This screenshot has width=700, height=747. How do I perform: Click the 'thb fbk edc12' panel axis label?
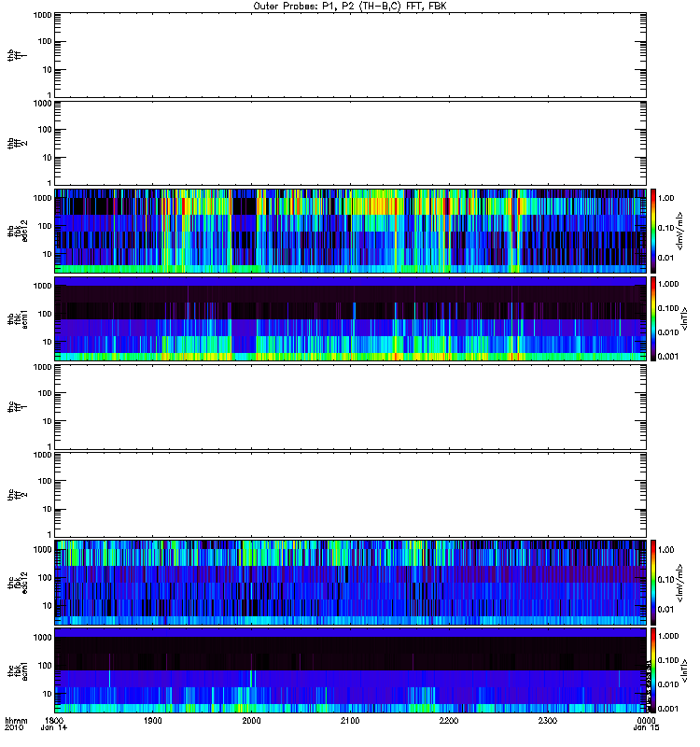[17, 231]
